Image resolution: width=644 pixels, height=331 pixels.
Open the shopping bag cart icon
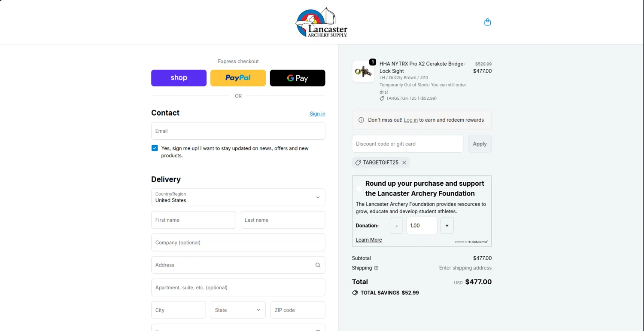point(487,22)
